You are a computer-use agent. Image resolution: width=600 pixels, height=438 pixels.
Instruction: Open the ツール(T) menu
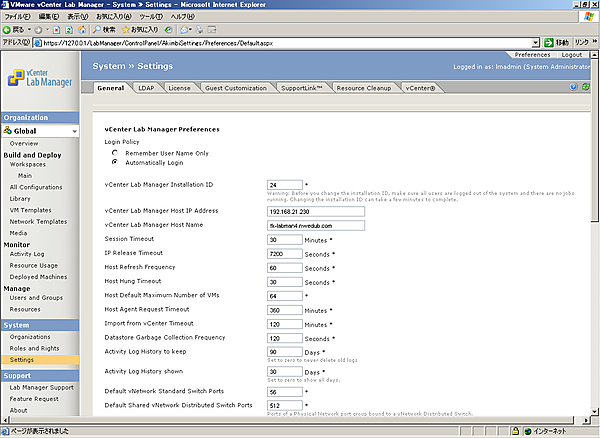click(x=151, y=16)
